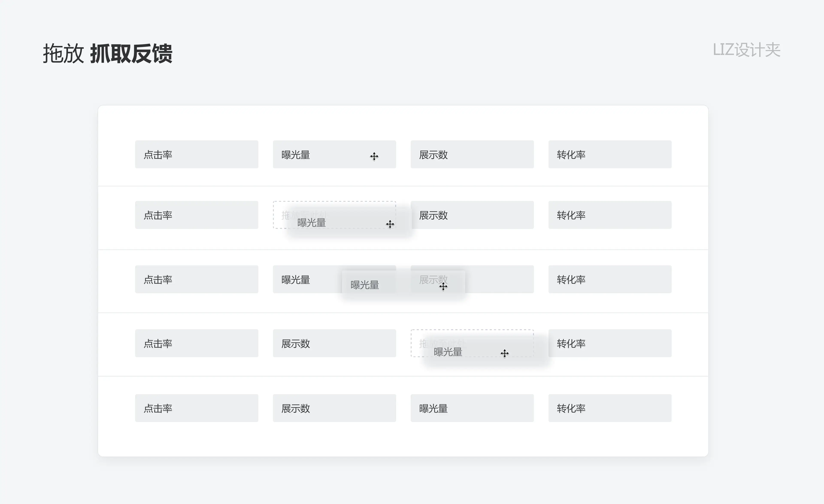Click the move cursor over the faded 展示数 chip

443,286
